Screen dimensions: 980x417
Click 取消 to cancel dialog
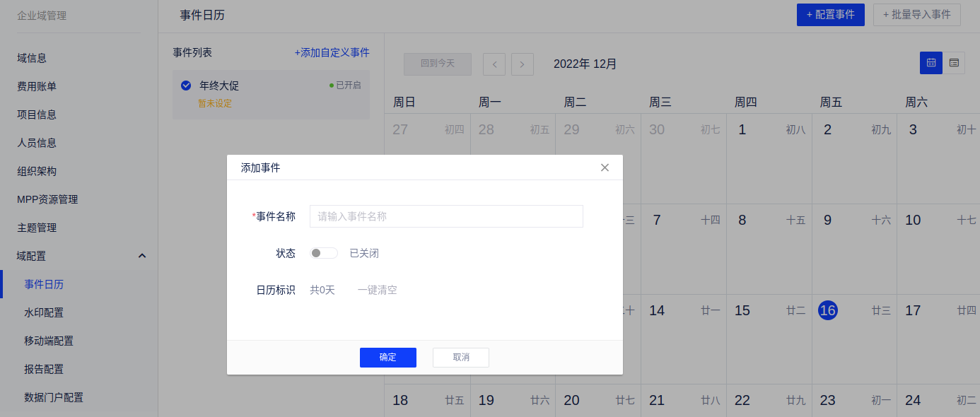point(460,357)
